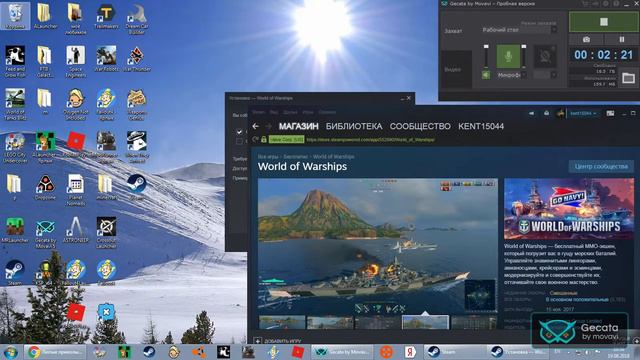The image size is (640, 360).
Task: Reload the Steam store page
Action: click(x=256, y=140)
